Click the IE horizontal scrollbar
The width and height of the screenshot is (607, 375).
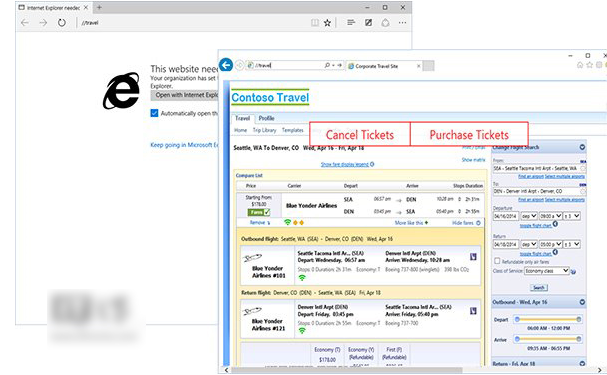pyautogui.click(x=346, y=370)
